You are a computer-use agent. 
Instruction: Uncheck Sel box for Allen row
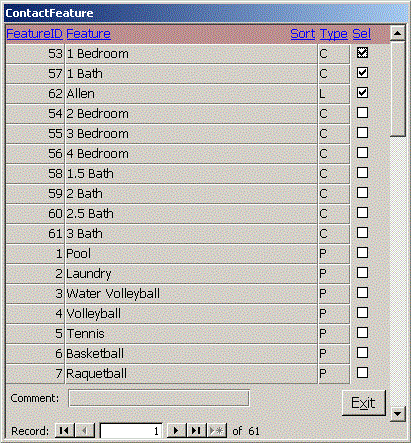click(x=362, y=93)
